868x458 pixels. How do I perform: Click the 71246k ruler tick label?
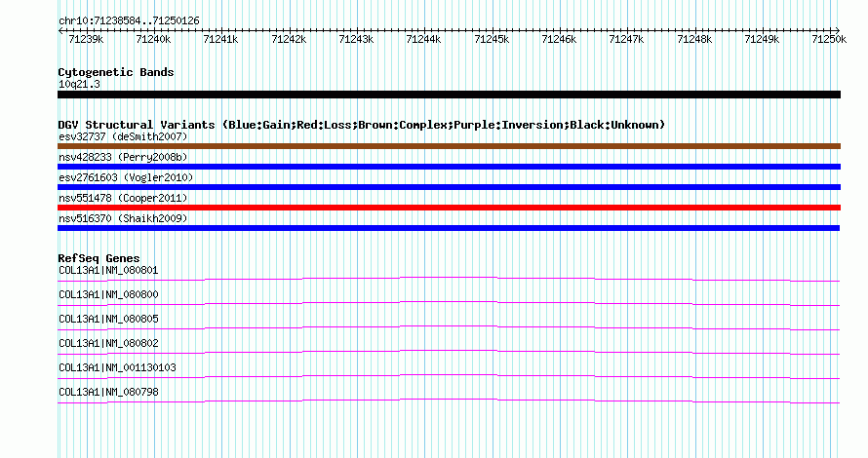point(559,39)
